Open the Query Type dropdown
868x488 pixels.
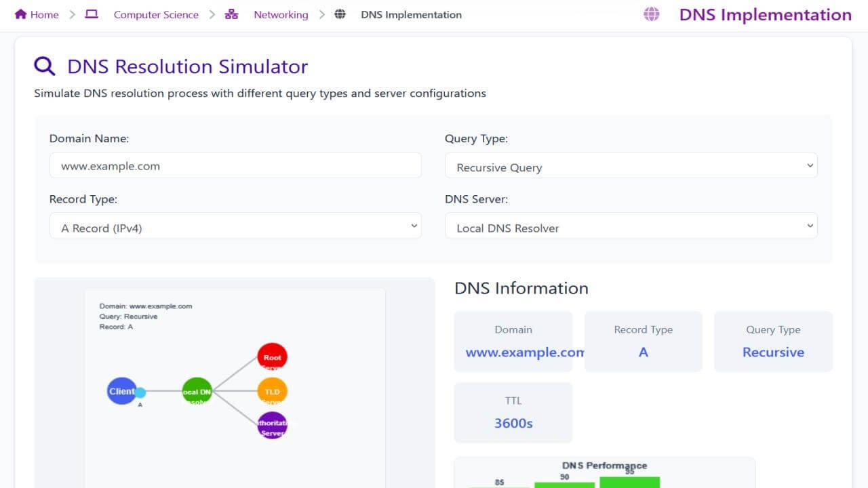point(631,166)
